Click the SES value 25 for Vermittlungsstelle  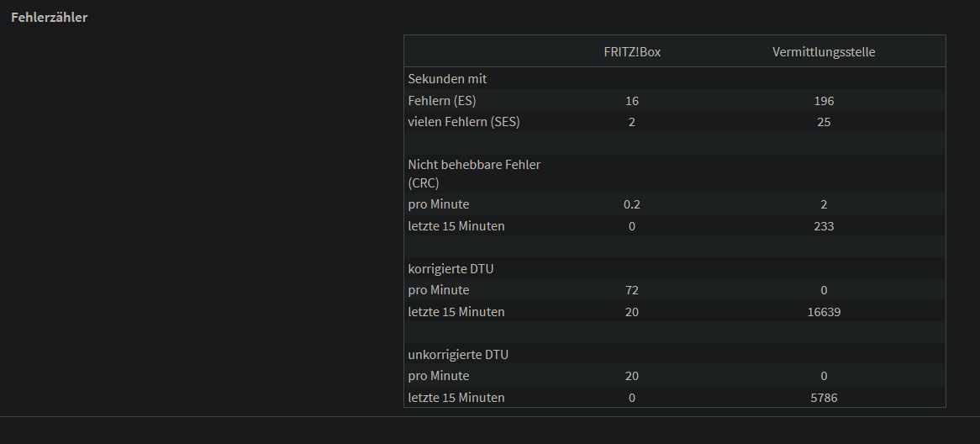824,122
